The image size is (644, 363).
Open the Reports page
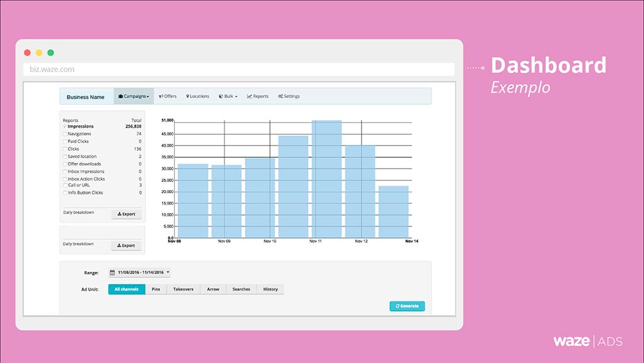(257, 96)
